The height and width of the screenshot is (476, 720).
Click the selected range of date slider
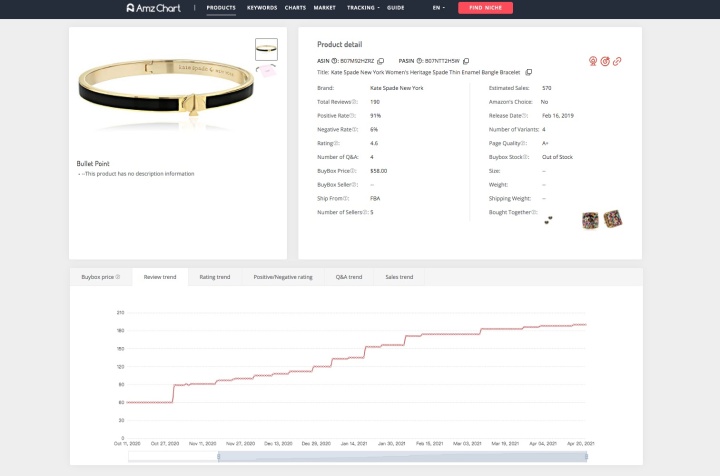click(x=402, y=456)
